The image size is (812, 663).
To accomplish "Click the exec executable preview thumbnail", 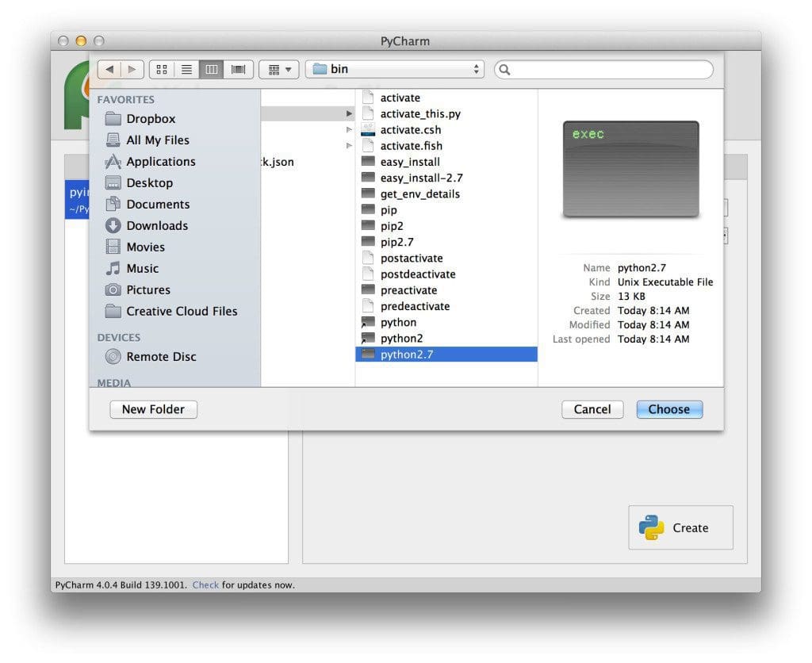I will tap(630, 169).
